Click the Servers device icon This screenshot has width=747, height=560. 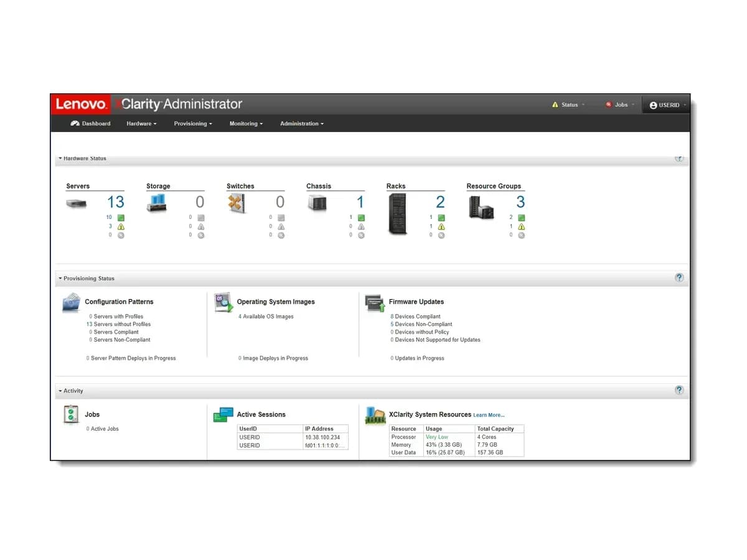(x=77, y=203)
